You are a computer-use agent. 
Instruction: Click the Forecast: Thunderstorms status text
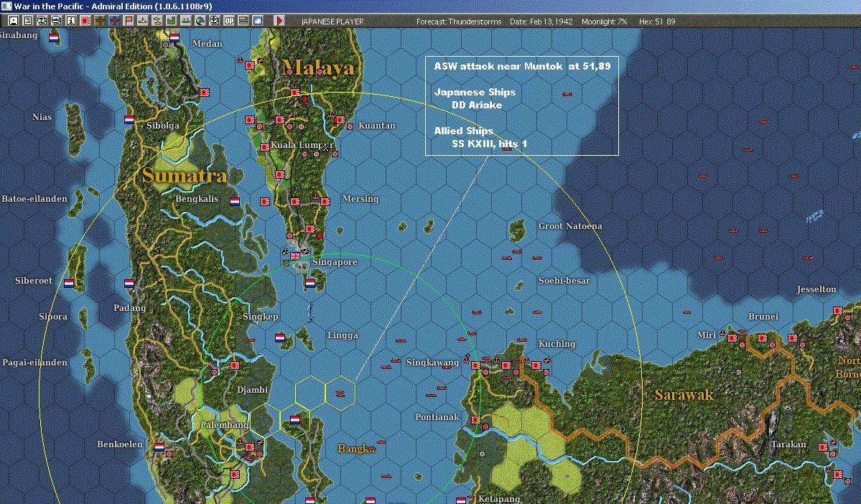pos(458,22)
